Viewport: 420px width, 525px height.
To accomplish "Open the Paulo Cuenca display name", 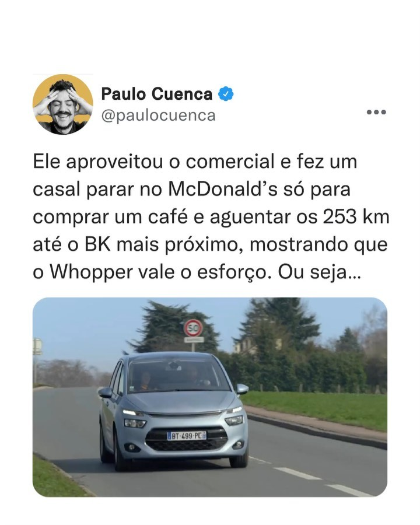I will tap(157, 94).
